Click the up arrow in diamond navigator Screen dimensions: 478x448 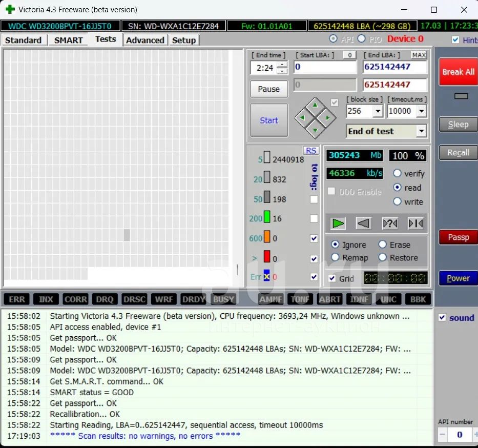[x=315, y=105]
